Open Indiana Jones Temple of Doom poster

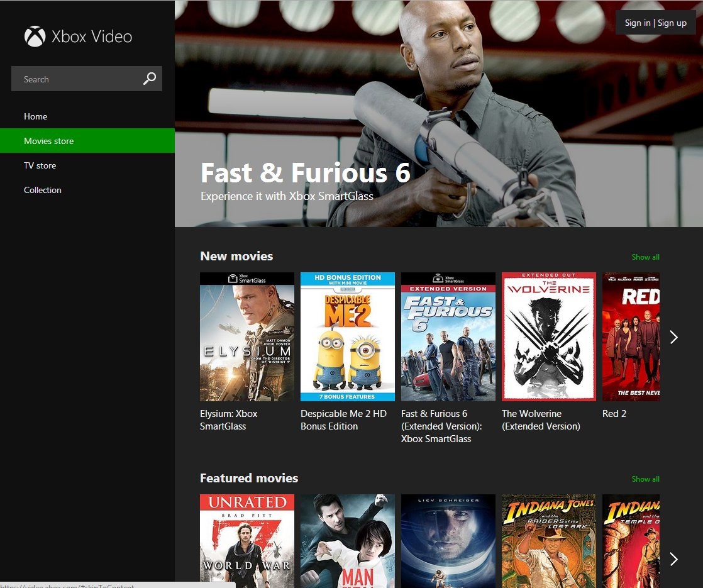click(631, 541)
